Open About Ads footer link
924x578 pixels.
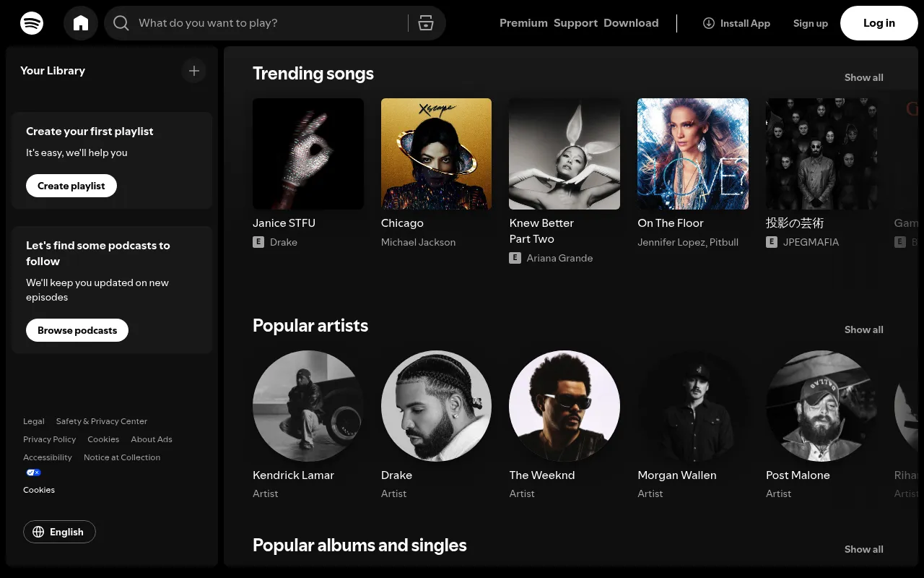coord(152,439)
